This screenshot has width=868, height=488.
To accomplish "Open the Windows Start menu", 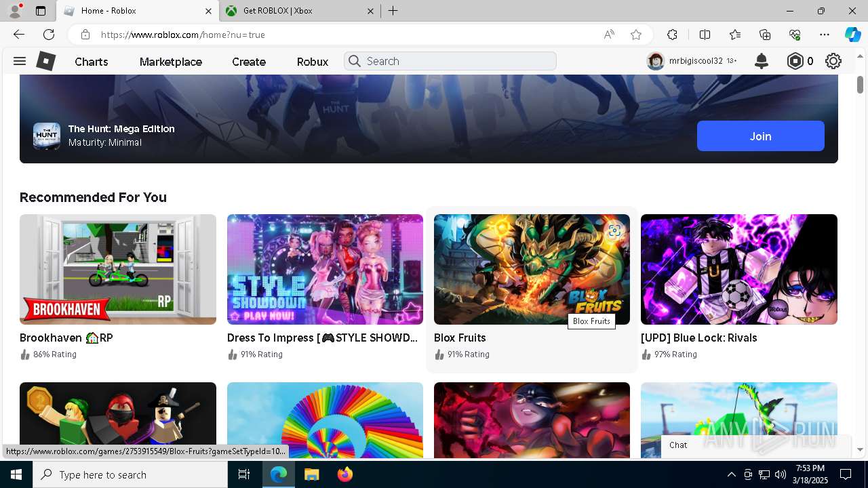I will click(x=16, y=474).
